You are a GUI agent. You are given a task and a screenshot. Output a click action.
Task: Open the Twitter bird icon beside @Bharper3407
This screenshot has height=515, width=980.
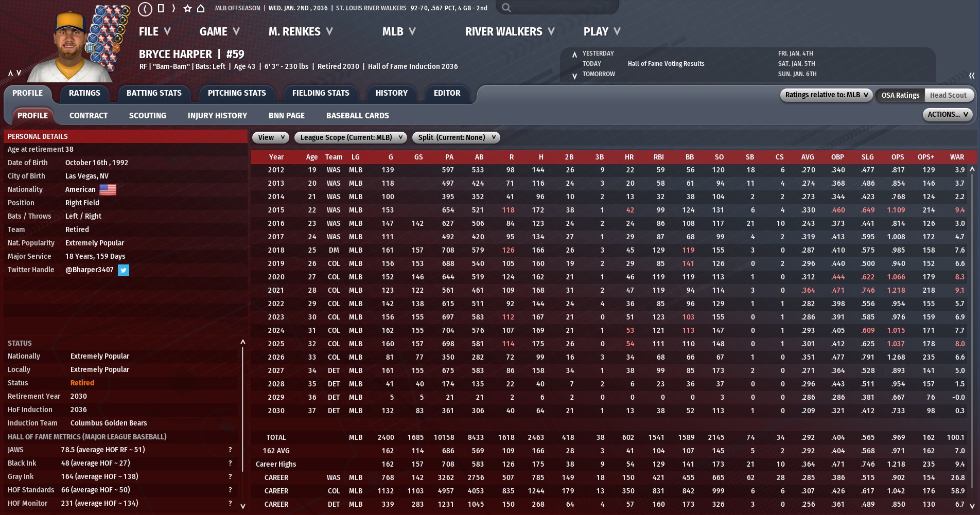124,270
